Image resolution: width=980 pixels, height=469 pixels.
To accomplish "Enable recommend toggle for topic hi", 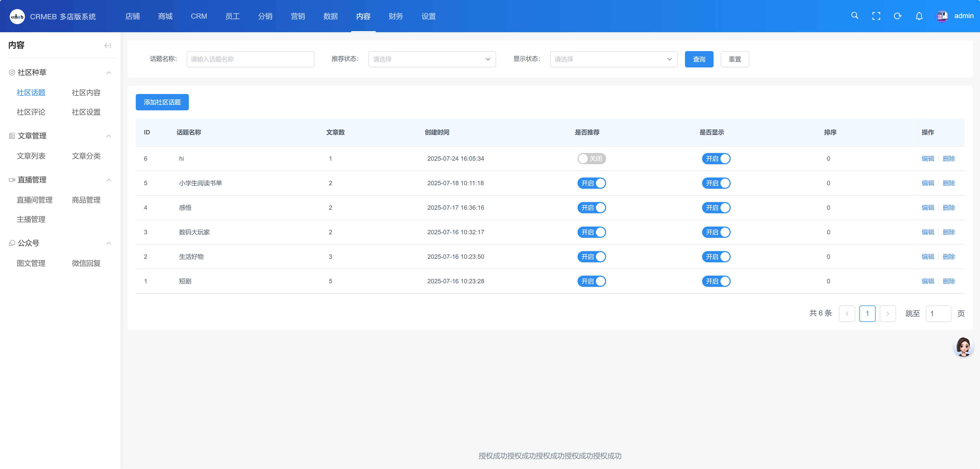I will (x=591, y=159).
